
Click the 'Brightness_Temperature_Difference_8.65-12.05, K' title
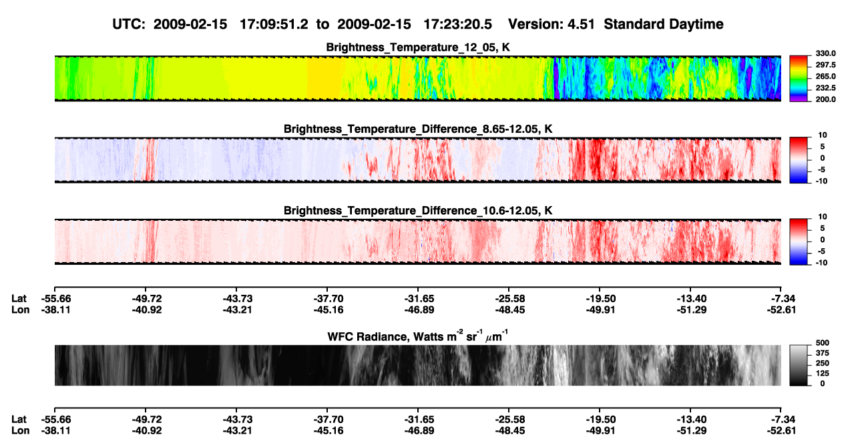[x=418, y=129]
